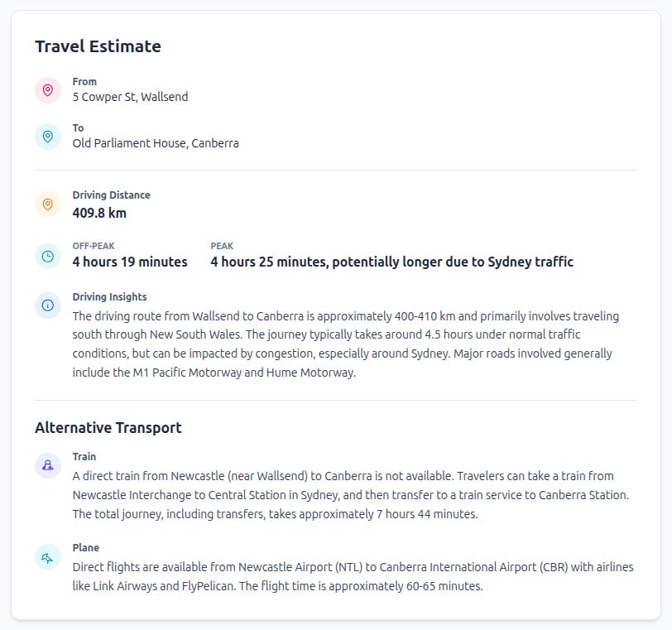Click the teal plane icon
672x630 pixels.
tap(48, 557)
